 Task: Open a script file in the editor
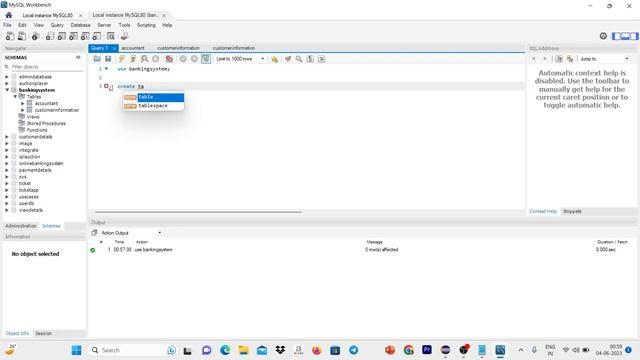(x=97, y=59)
